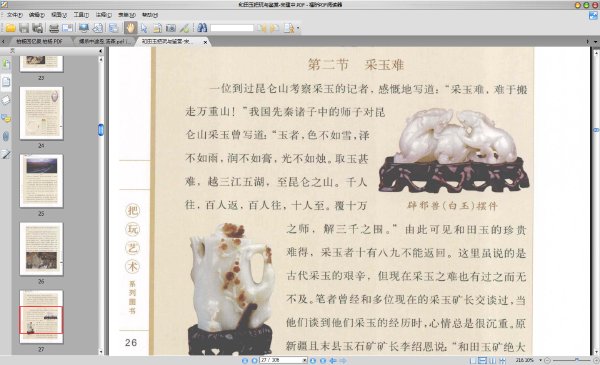This screenshot has height=365, width=600.
Task: Click the previous view arrow
Action: point(333,360)
